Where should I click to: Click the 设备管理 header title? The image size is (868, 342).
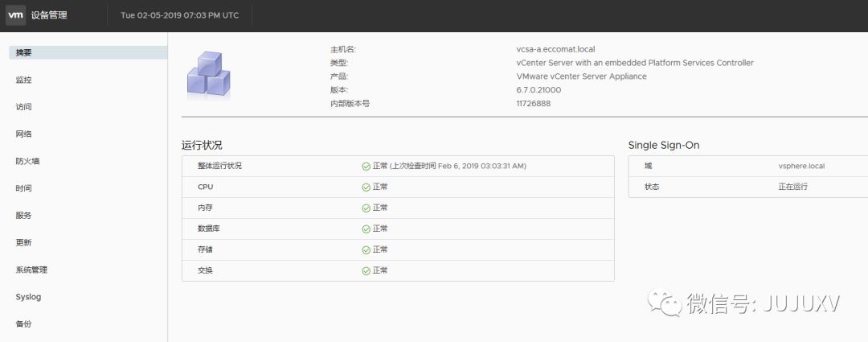pyautogui.click(x=49, y=15)
